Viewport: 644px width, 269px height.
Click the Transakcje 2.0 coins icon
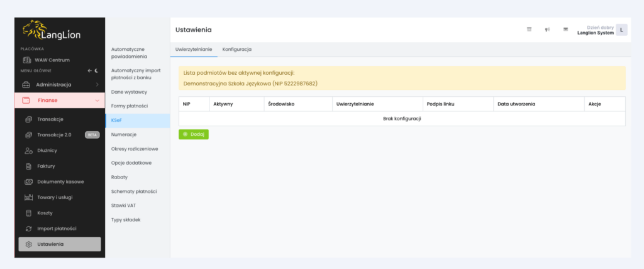tap(29, 134)
